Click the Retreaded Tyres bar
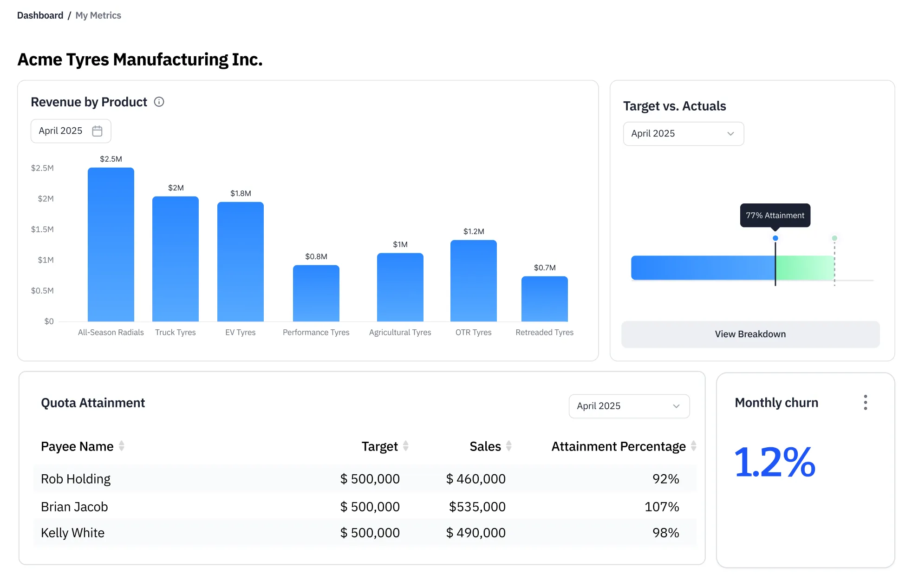Viewport: 912px width, 588px height. click(545, 299)
